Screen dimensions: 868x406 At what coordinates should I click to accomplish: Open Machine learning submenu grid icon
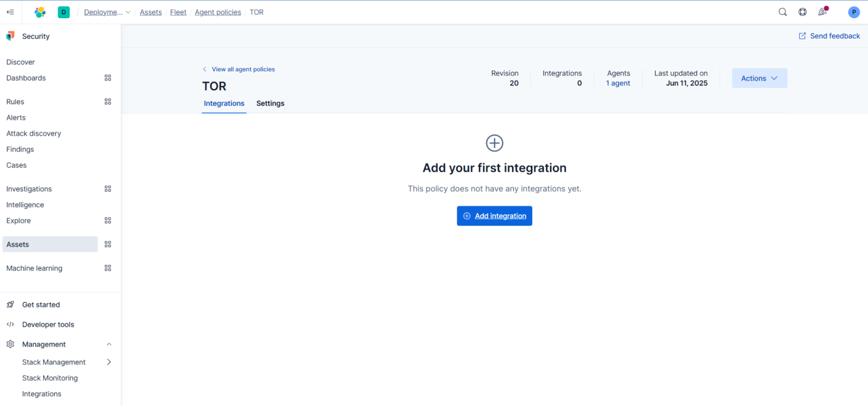click(108, 268)
